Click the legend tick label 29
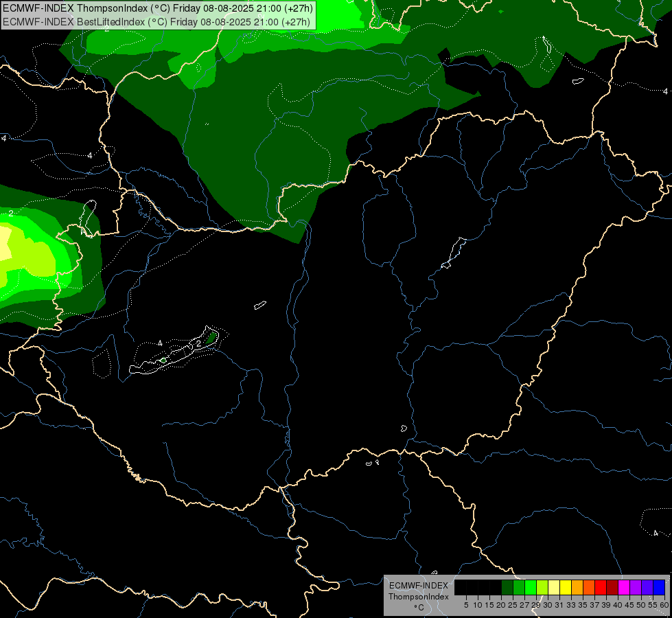672x618 pixels. 536,605
